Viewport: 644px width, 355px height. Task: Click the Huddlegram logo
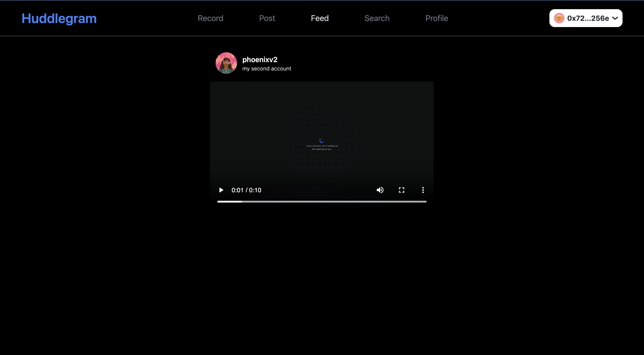pos(59,19)
